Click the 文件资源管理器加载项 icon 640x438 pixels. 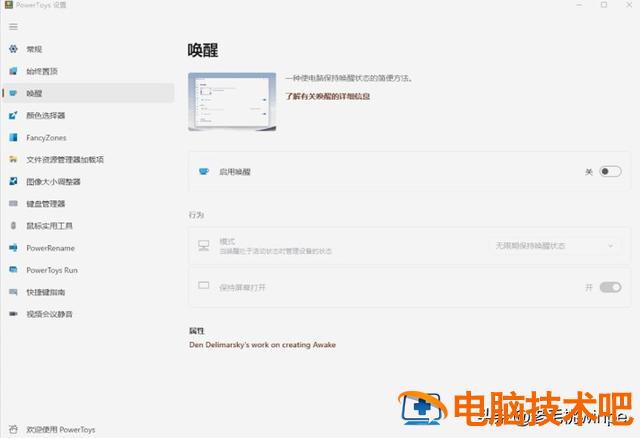pos(13,159)
